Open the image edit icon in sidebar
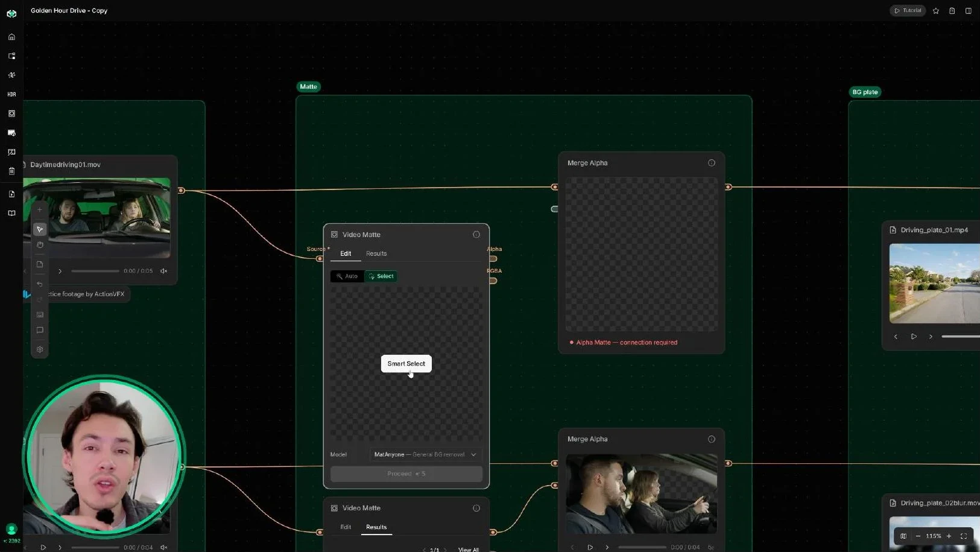Viewport: 980px width, 552px height. coord(11,152)
